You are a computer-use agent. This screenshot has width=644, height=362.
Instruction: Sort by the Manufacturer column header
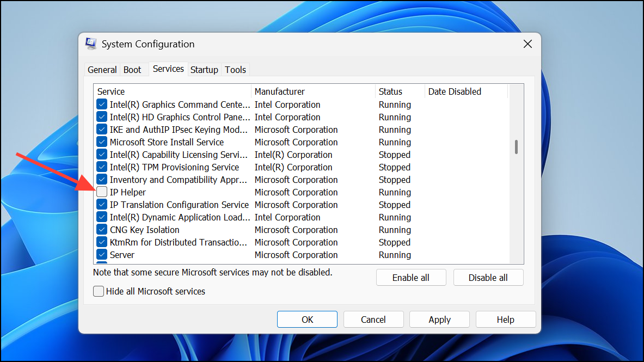313,91
